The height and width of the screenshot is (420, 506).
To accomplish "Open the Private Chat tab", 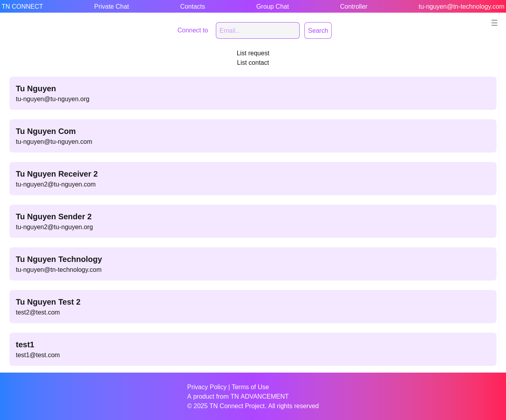I will pyautogui.click(x=111, y=6).
